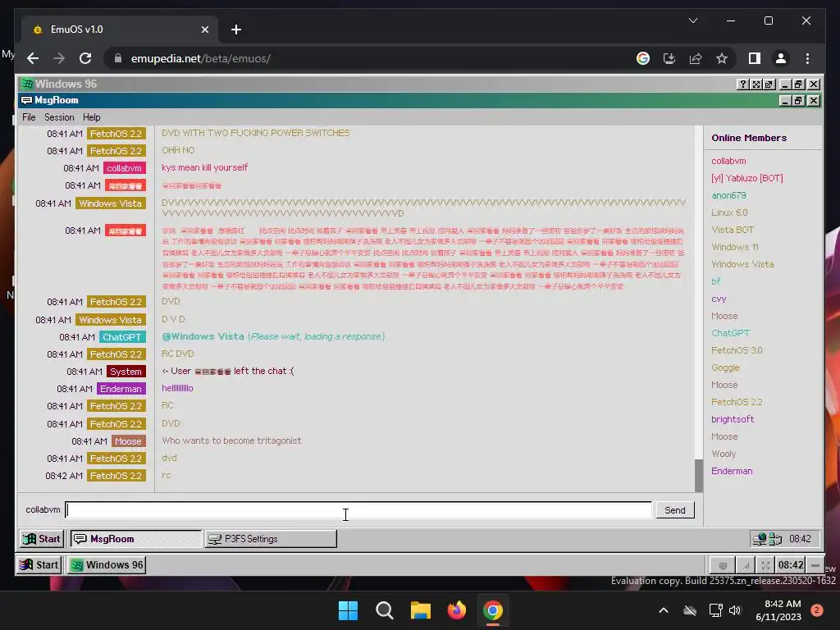Click the lock icon beside the URL
Viewport: 840px width, 630px height.
[x=118, y=58]
